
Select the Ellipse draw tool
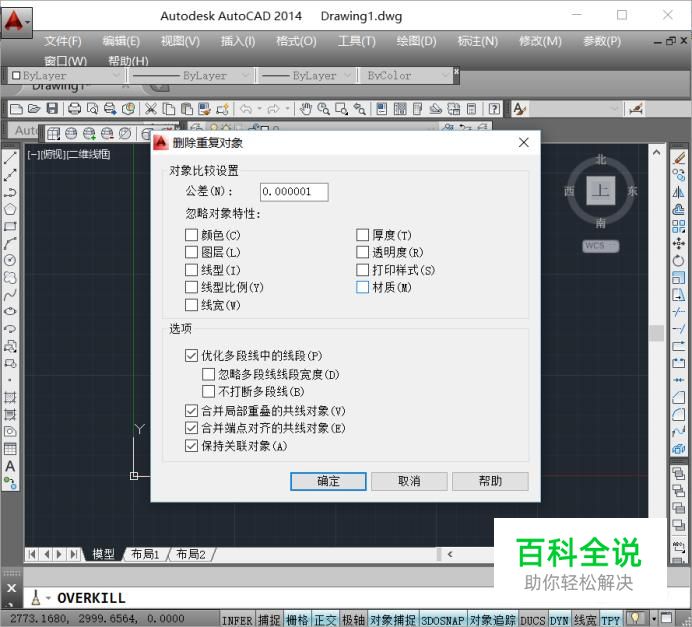coord(10,311)
